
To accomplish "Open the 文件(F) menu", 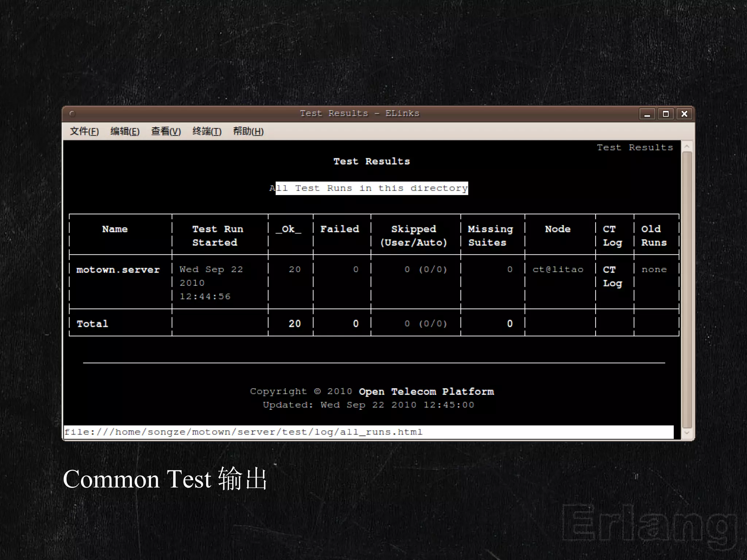I will [84, 131].
